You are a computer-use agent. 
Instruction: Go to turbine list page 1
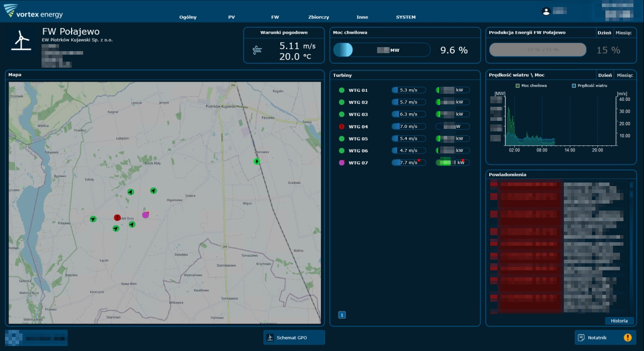click(342, 315)
